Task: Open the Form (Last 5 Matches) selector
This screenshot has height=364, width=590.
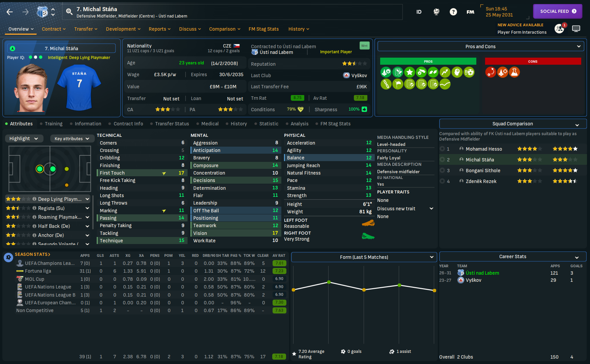Action: click(x=364, y=257)
